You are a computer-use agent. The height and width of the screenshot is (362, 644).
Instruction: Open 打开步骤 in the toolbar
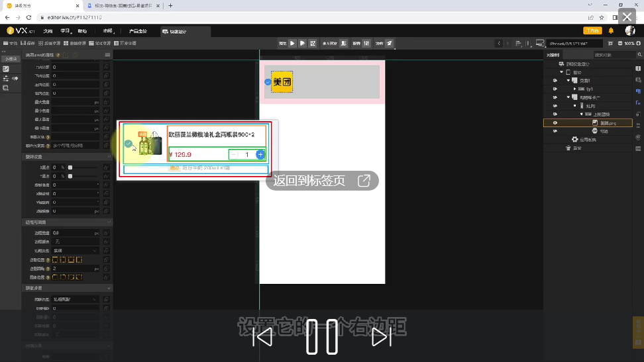(125, 43)
